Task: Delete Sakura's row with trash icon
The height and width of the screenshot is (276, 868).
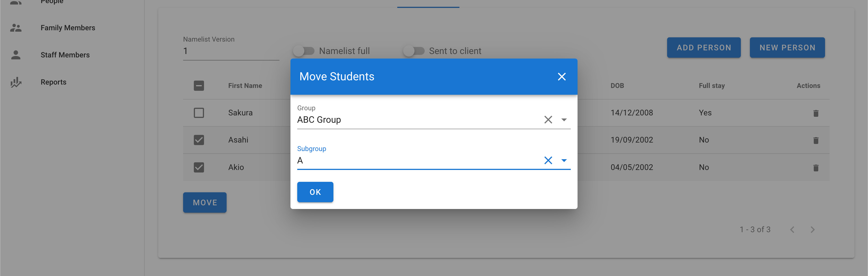Action: [x=815, y=113]
